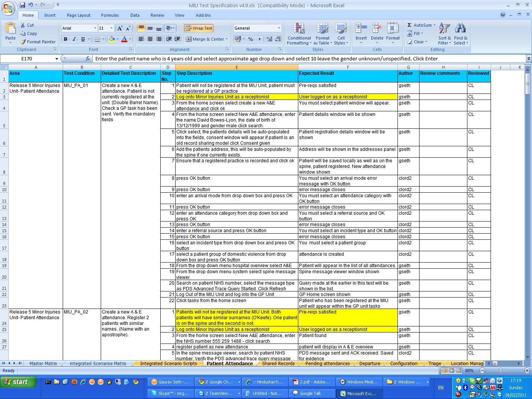The height and width of the screenshot is (399, 532).
Task: Click the zoom slider handle
Action: 500,370
